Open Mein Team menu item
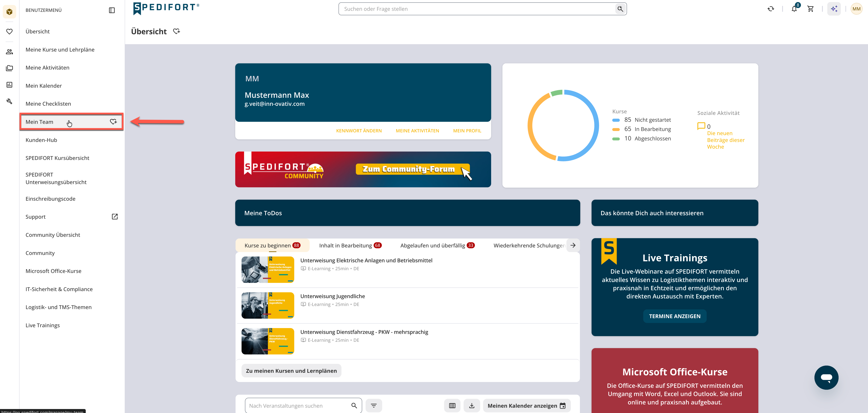The image size is (868, 413). (72, 122)
